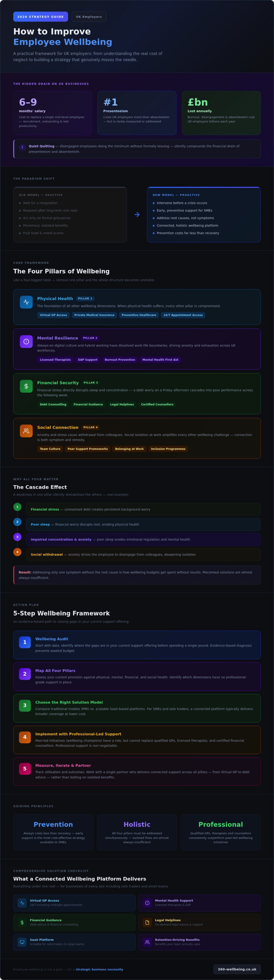Choose the Debt Counselling tag
The height and width of the screenshot is (980, 274).
click(53, 404)
